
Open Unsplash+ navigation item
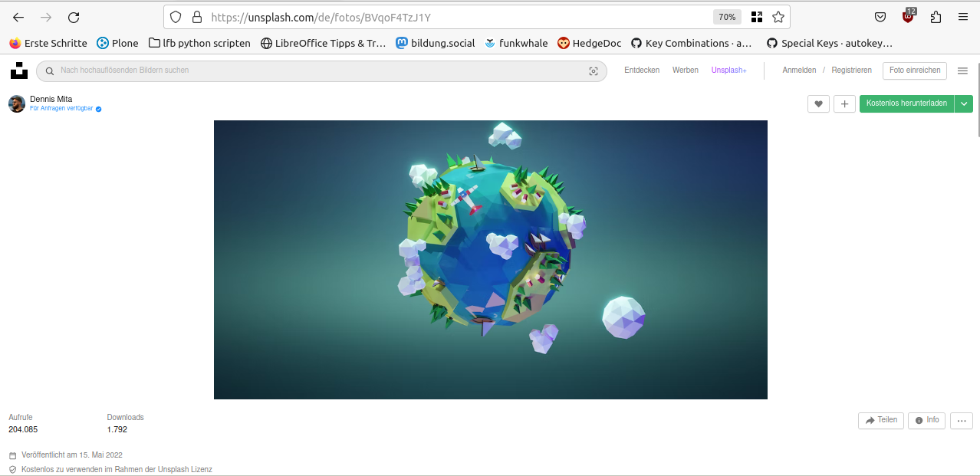[728, 71]
